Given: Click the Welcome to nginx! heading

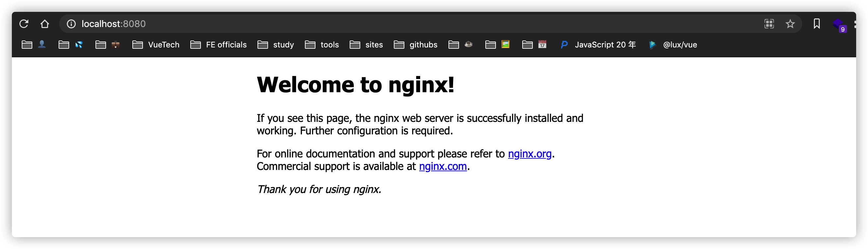Looking at the screenshot, I should point(356,85).
